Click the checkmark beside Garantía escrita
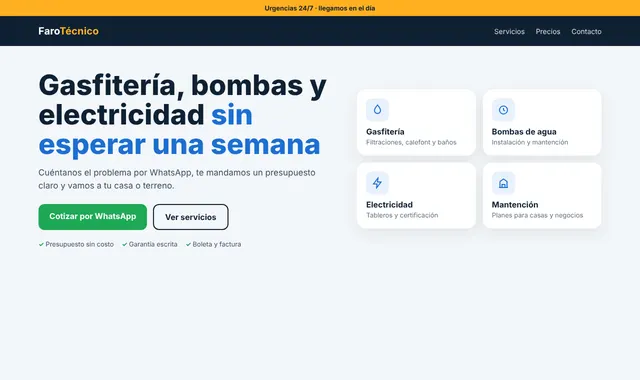Screen dimensions: 640x380 coord(124,244)
